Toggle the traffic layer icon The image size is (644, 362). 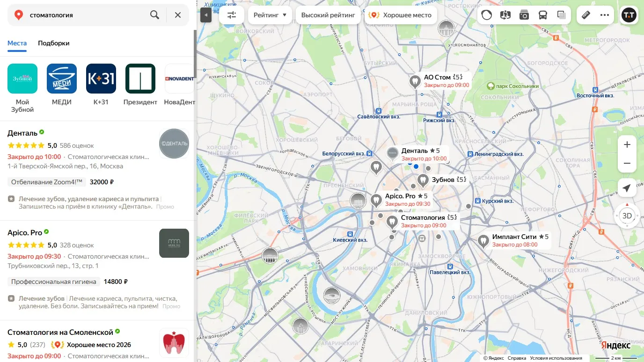tap(487, 15)
